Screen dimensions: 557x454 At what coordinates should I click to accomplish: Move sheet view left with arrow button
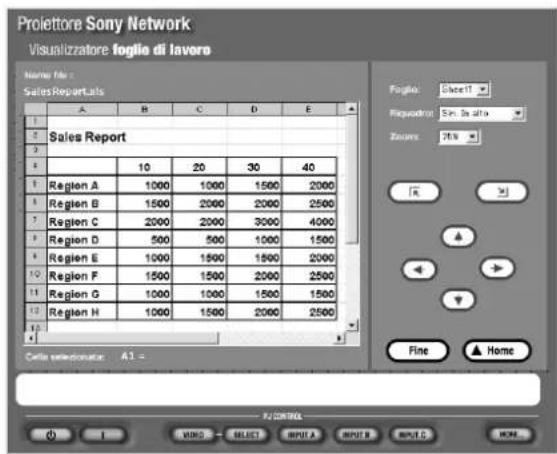419,269
